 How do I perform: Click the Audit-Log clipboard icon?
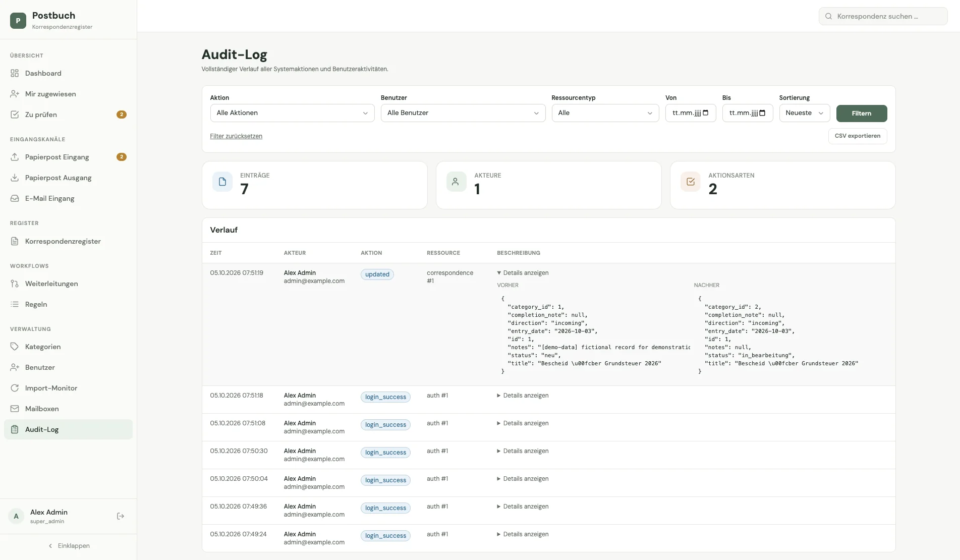click(15, 429)
